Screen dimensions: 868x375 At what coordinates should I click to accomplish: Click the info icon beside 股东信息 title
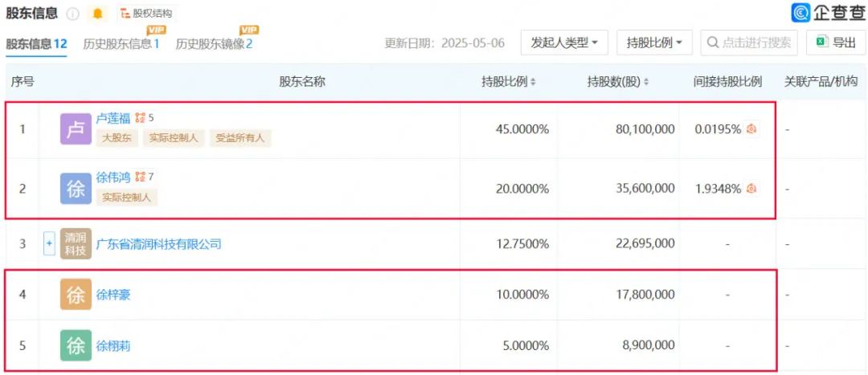click(x=73, y=14)
